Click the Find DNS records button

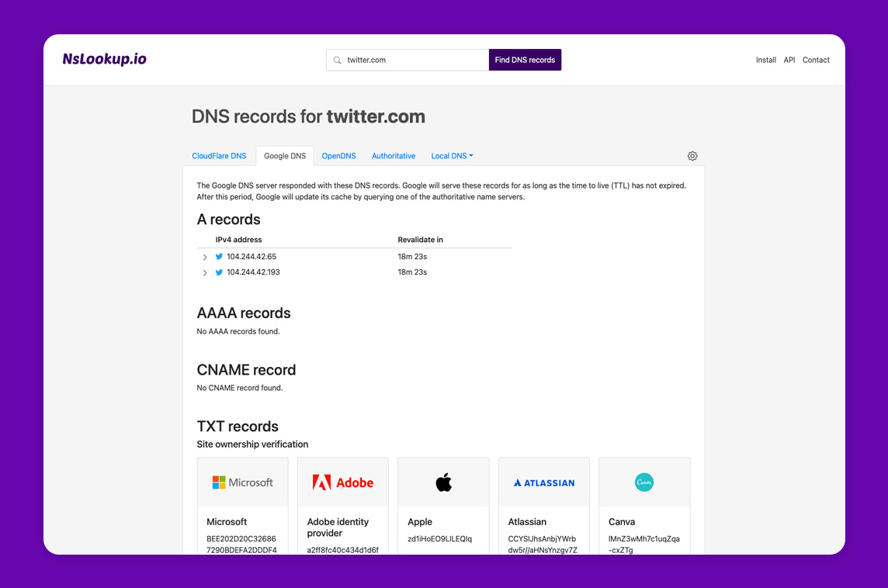(525, 60)
